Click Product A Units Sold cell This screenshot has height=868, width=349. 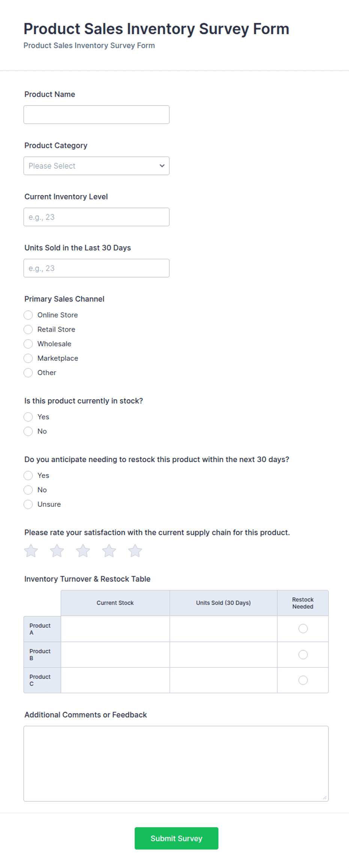223,629
